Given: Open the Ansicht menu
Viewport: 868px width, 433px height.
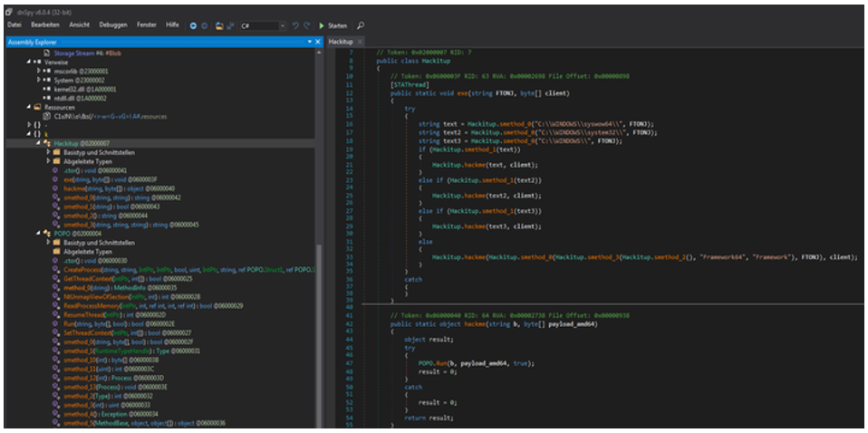Looking at the screenshot, I should (x=79, y=25).
